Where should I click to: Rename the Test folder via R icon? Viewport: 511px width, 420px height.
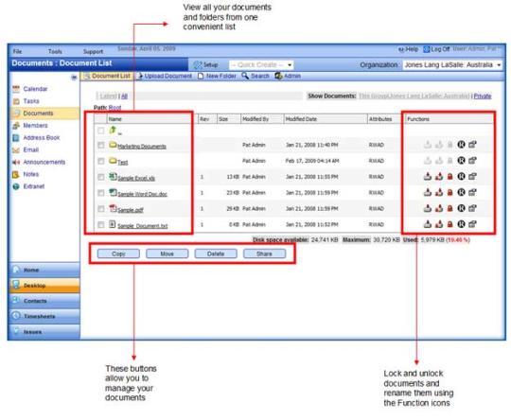pyautogui.click(x=461, y=160)
